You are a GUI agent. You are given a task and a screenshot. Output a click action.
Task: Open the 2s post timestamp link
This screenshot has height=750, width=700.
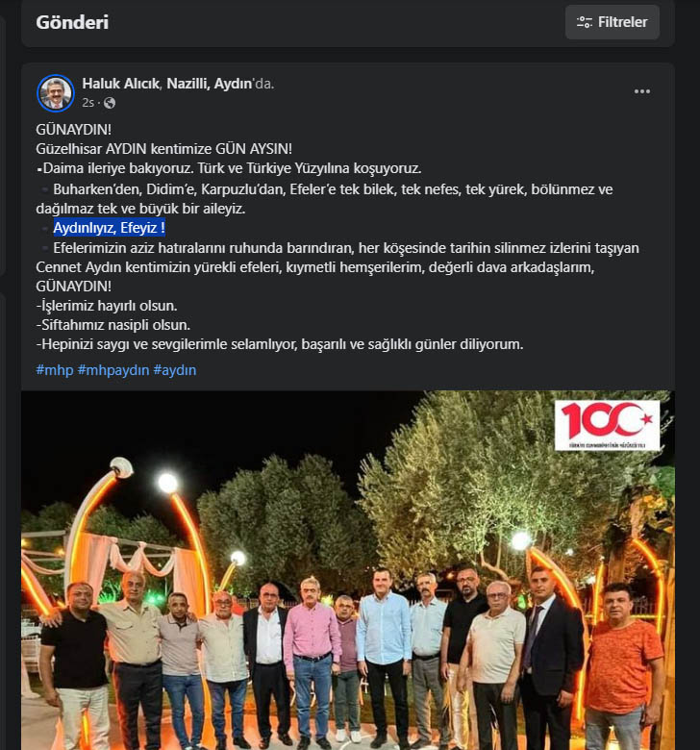coord(87,103)
